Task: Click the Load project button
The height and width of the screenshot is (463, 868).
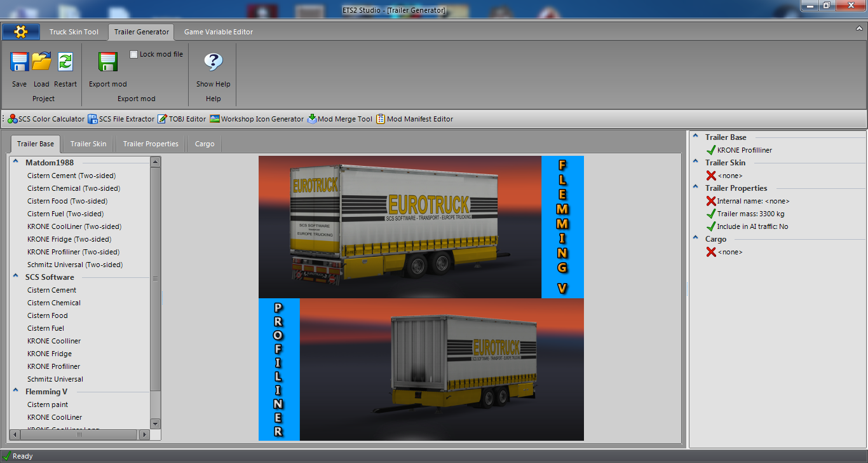Action: tap(41, 62)
